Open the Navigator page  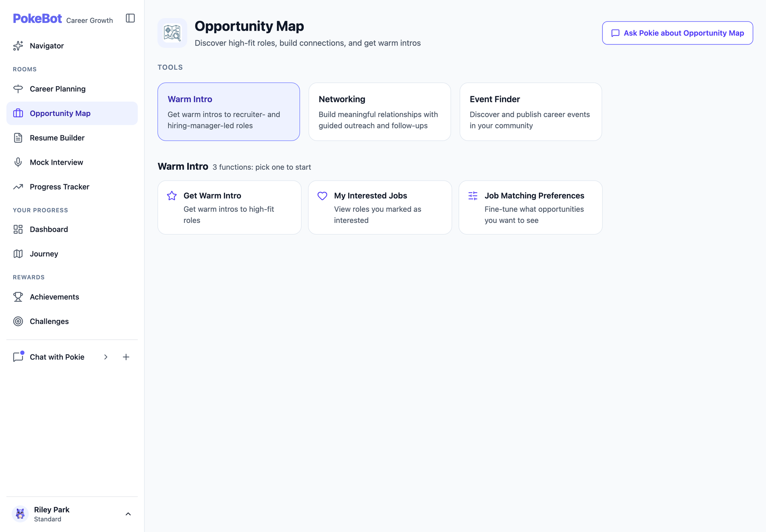pyautogui.click(x=72, y=46)
